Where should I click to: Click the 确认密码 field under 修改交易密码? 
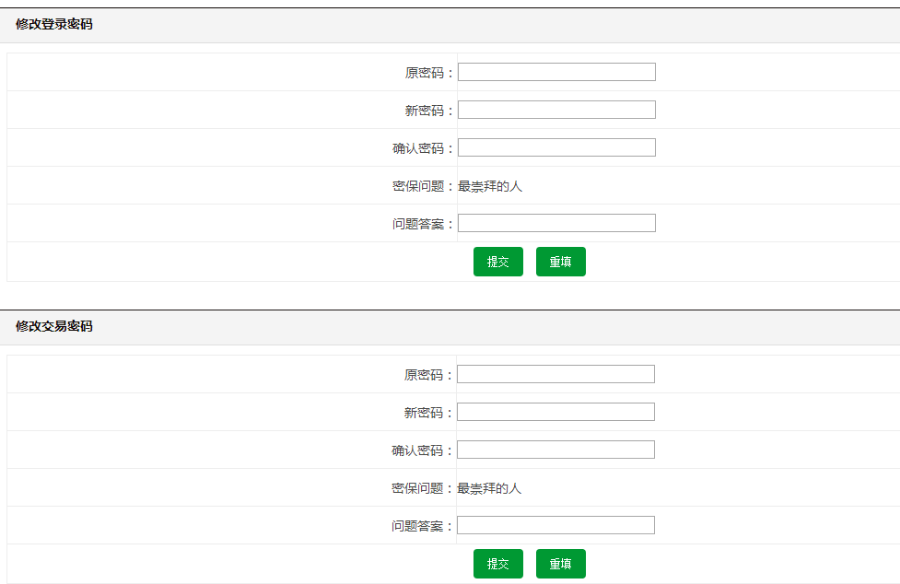pos(556,449)
